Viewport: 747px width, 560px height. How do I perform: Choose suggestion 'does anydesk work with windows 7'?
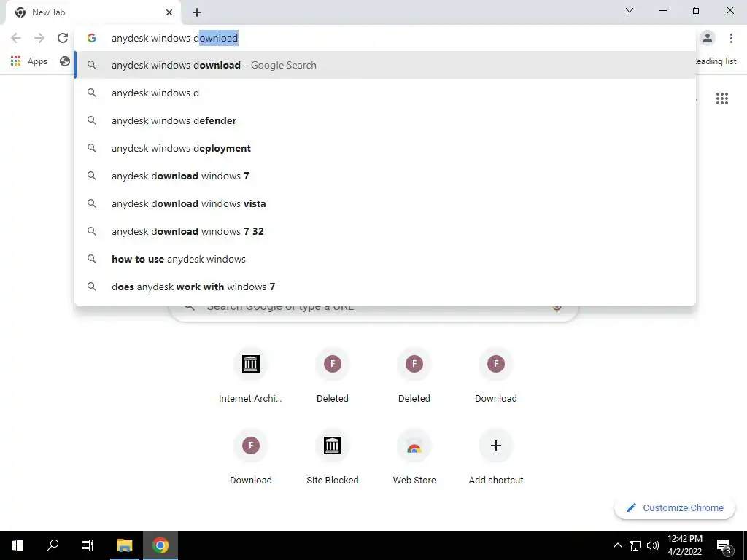click(385, 286)
